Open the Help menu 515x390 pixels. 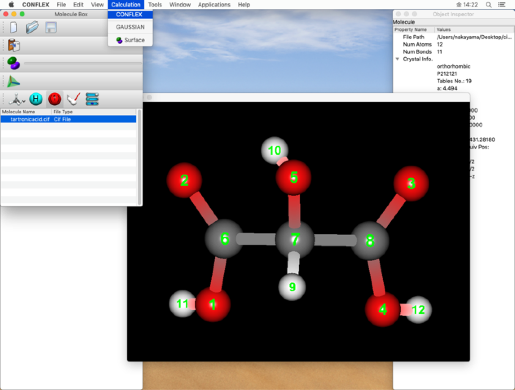coord(244,5)
